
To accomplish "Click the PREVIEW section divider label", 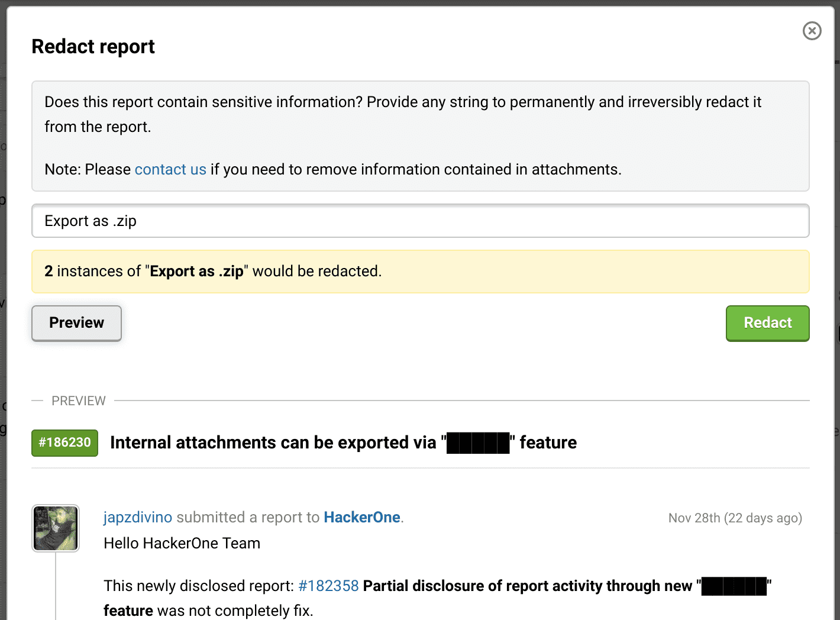I will (78, 401).
